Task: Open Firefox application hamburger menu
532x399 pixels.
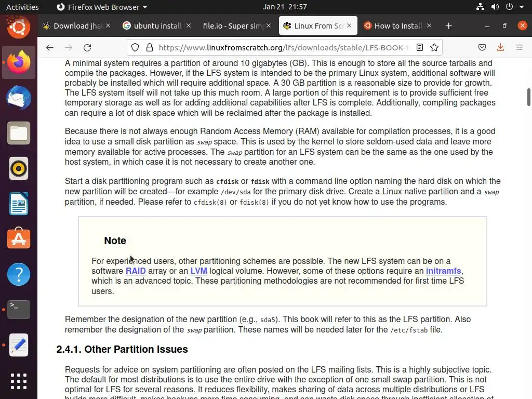Action: pyautogui.click(x=520, y=47)
